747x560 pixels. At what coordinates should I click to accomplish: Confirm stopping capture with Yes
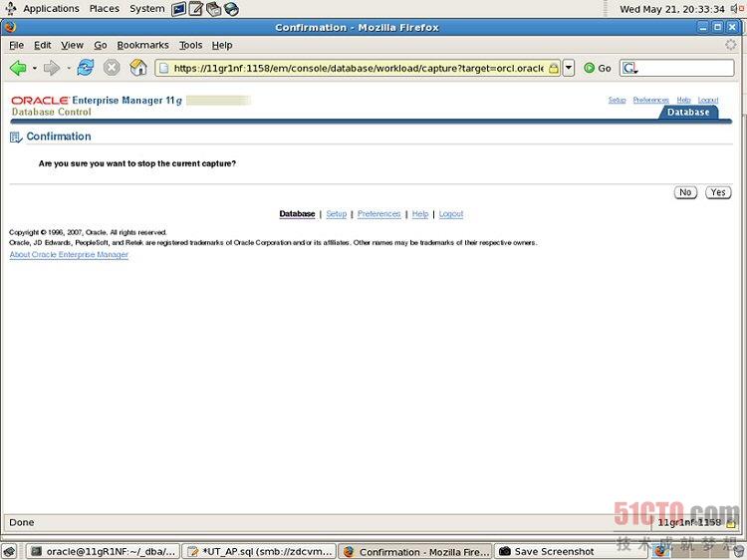point(717,192)
